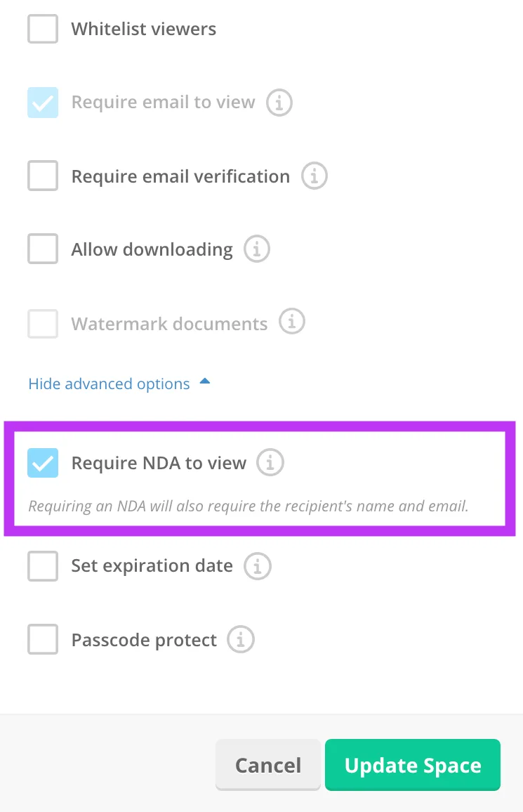
Task: Disable Require NDA to view
Action: (43, 462)
